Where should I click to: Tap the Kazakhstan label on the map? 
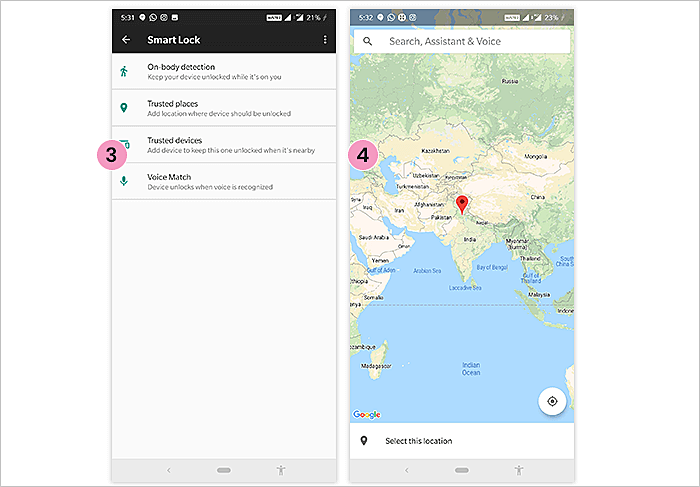click(x=435, y=151)
